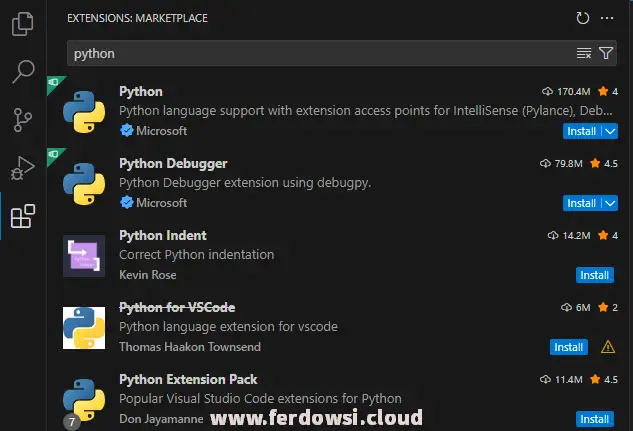Open the Source Control view
Screen dimensions: 633x431
(x=23, y=120)
